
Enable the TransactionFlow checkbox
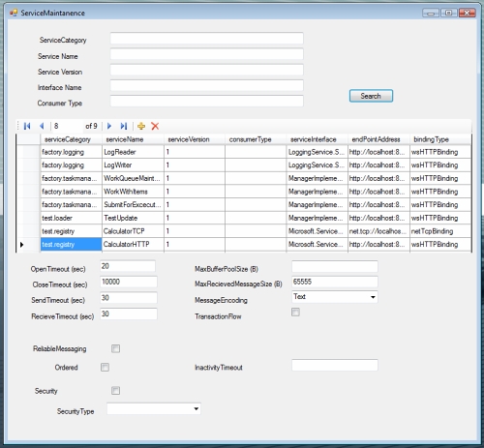295,313
